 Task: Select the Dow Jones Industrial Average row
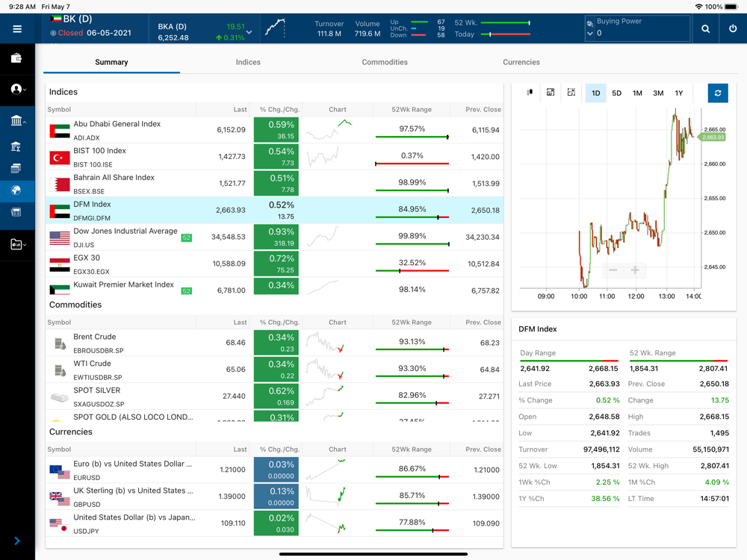[274, 237]
